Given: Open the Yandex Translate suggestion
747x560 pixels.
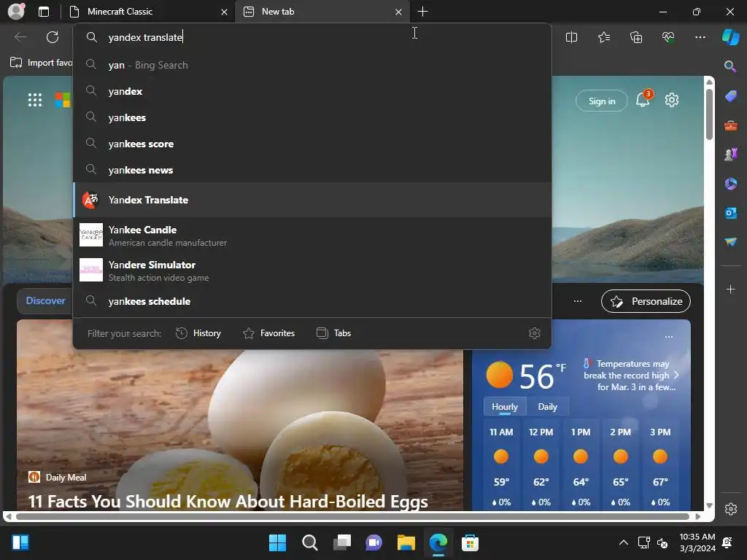Looking at the screenshot, I should tap(312, 200).
